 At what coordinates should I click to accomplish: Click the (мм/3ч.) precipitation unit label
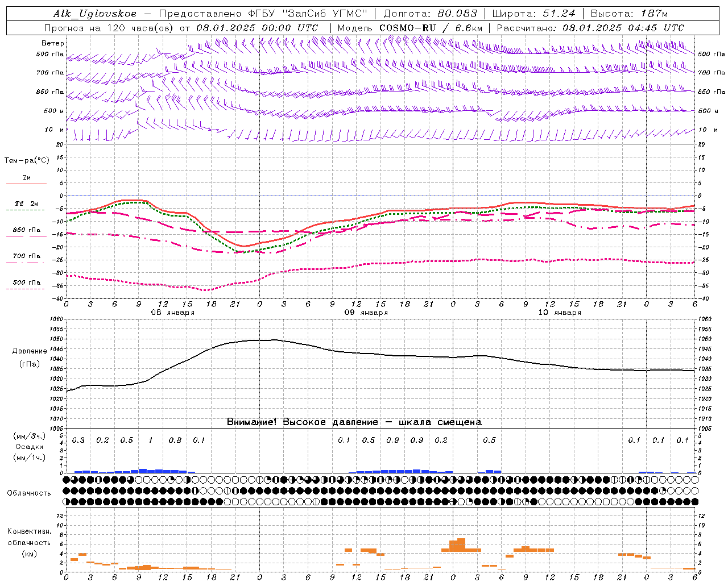30,436
